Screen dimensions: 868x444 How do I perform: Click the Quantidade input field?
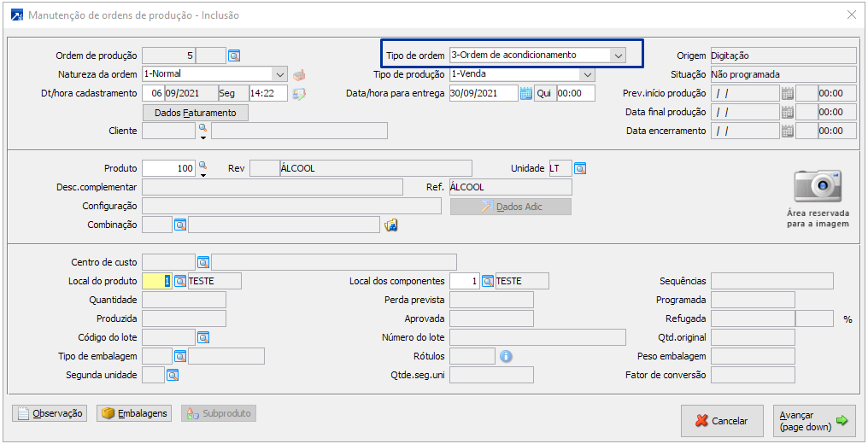[x=184, y=300]
